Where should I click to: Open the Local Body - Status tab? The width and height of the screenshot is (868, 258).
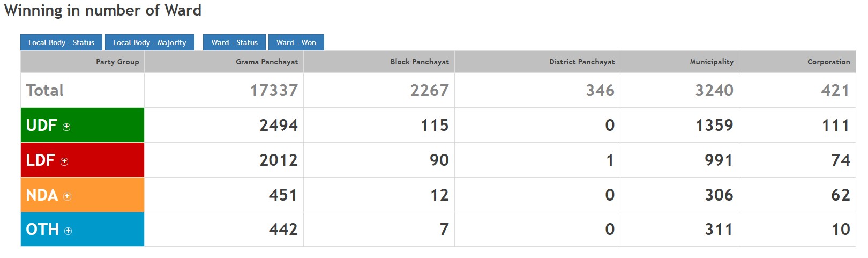click(x=61, y=42)
